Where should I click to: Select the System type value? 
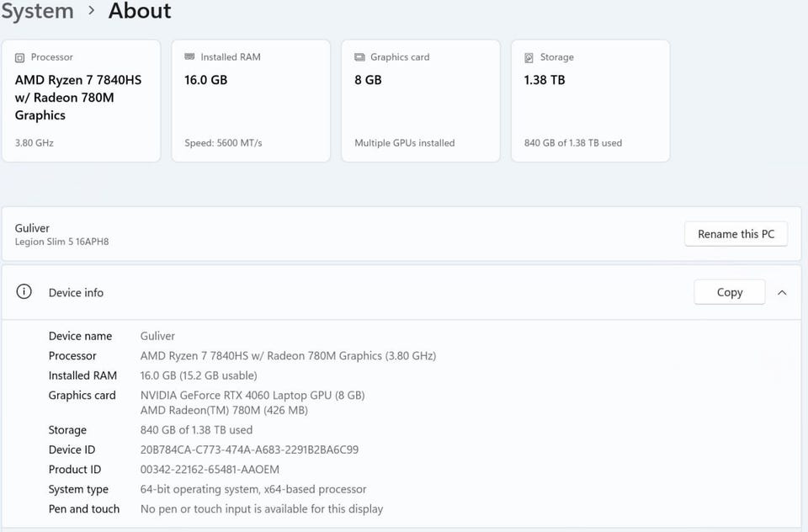[x=253, y=489]
